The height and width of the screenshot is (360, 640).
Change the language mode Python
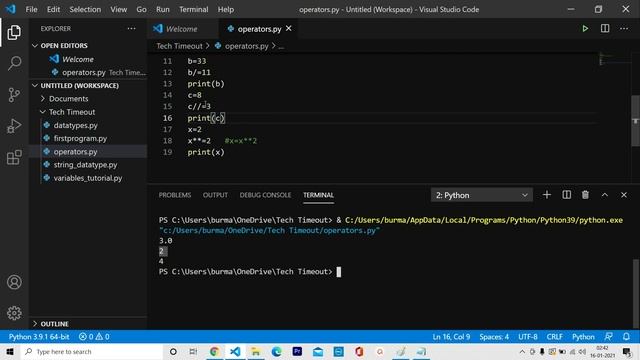pos(583,337)
